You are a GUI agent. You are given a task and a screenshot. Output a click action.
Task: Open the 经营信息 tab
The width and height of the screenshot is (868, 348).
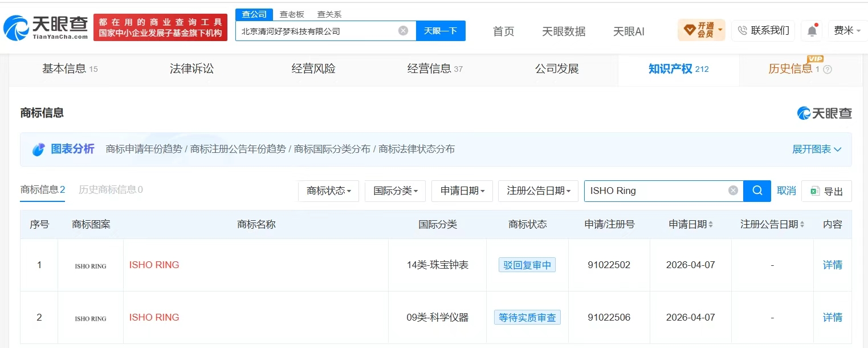pos(435,69)
